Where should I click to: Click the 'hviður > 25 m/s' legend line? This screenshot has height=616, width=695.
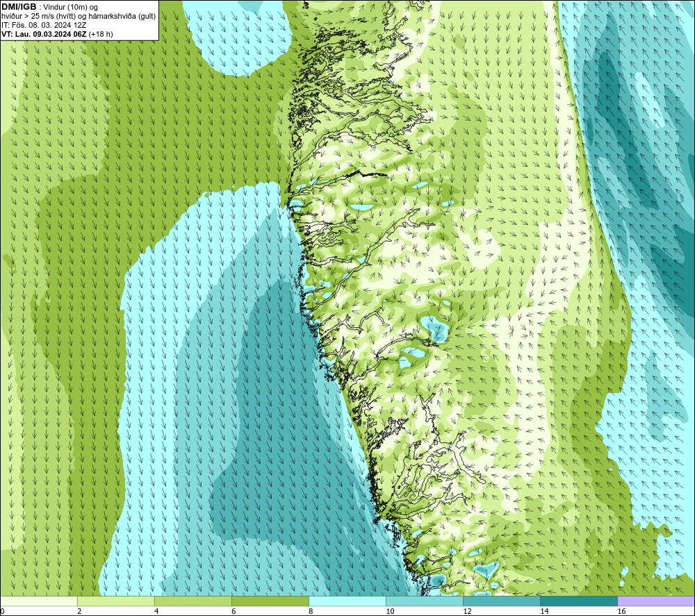(x=79, y=17)
